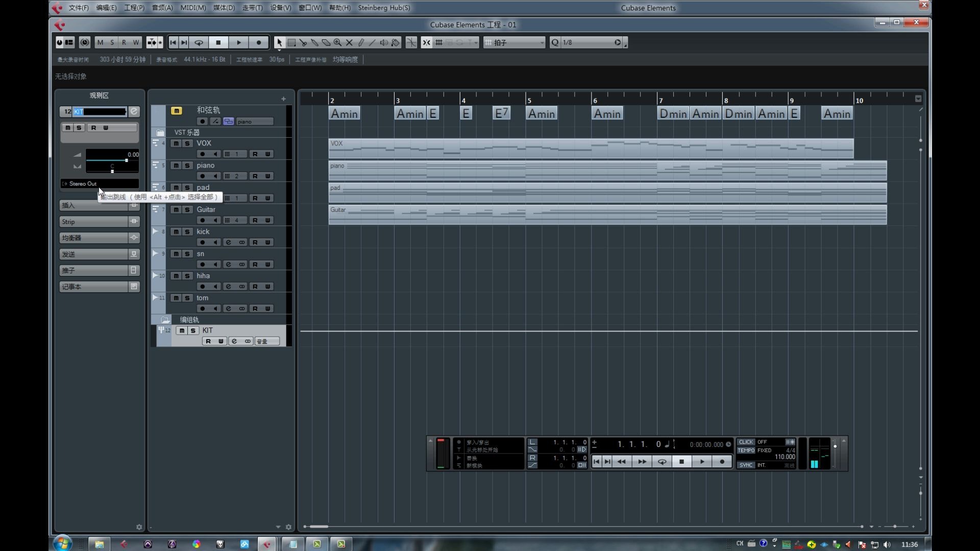This screenshot has height=551, width=980.
Task: Select the Glue tool on the toolbar
Action: pyautogui.click(x=315, y=43)
